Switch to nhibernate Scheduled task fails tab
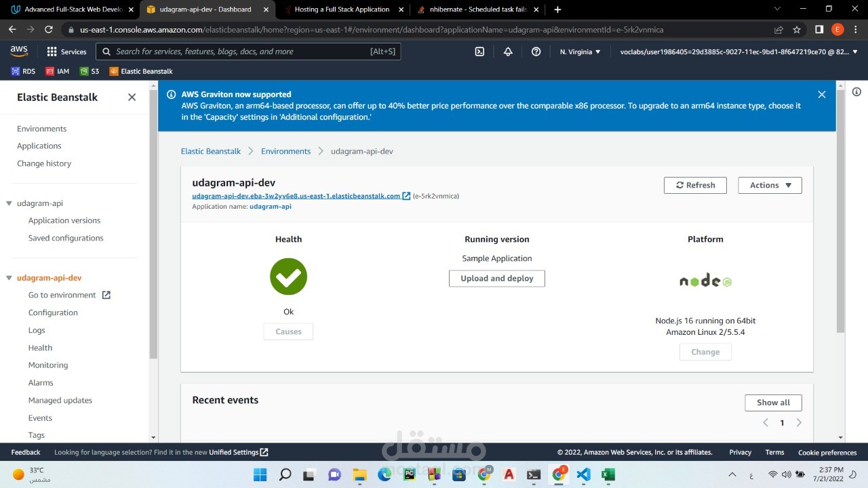The image size is (868, 488). click(477, 9)
